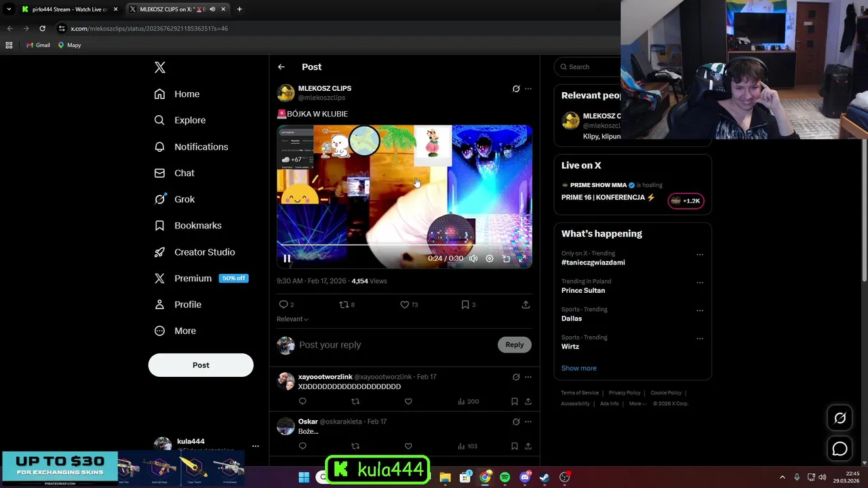Pause the video
This screenshot has height=488, width=868.
(287, 258)
